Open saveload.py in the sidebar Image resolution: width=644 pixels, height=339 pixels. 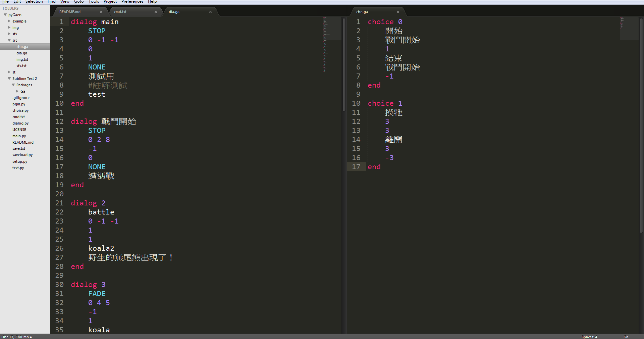(x=22, y=155)
